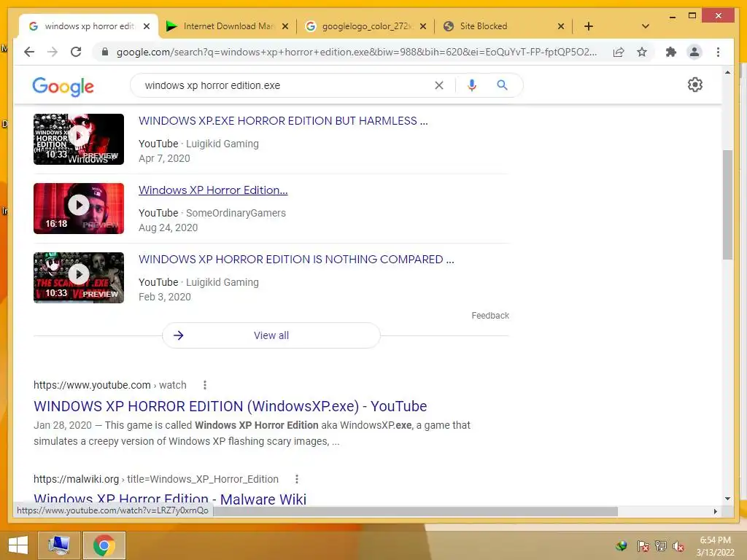Open the taskbar clock showing 6:54 PM
The image size is (747, 560).
715,546
